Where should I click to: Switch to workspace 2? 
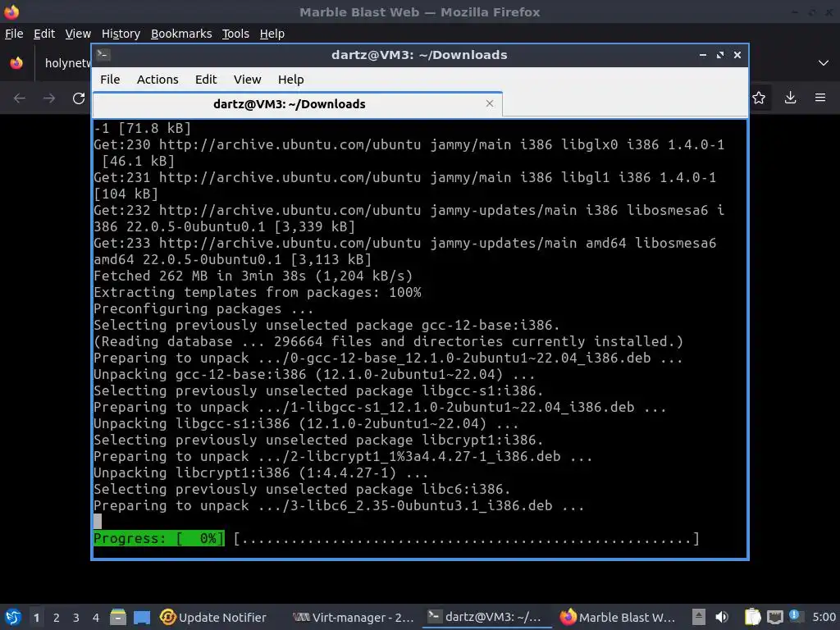(x=57, y=618)
